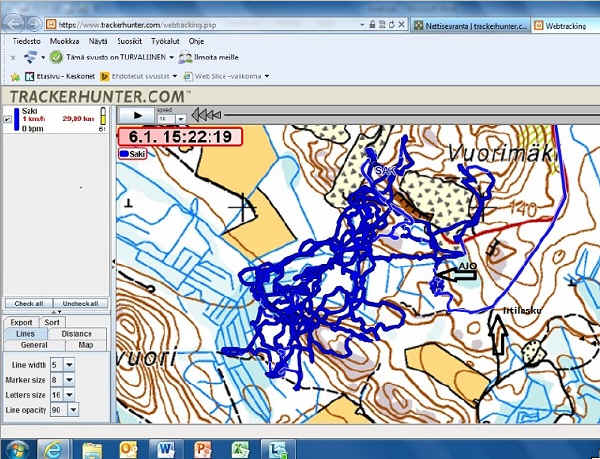Viewport: 600px width, 459px height.
Task: Click the Uncheck all button
Action: click(x=82, y=303)
